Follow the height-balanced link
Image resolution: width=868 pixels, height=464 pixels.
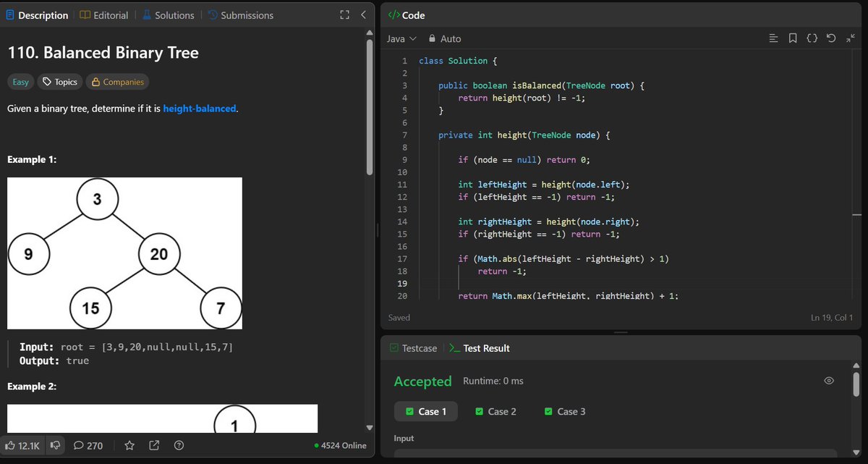(200, 109)
